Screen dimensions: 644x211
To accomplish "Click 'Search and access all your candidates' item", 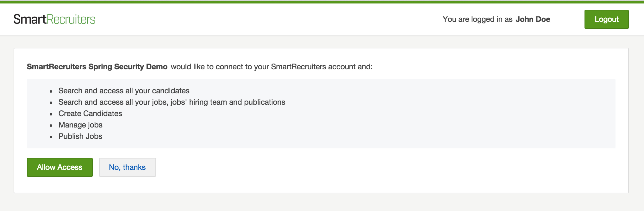I will pos(124,91).
